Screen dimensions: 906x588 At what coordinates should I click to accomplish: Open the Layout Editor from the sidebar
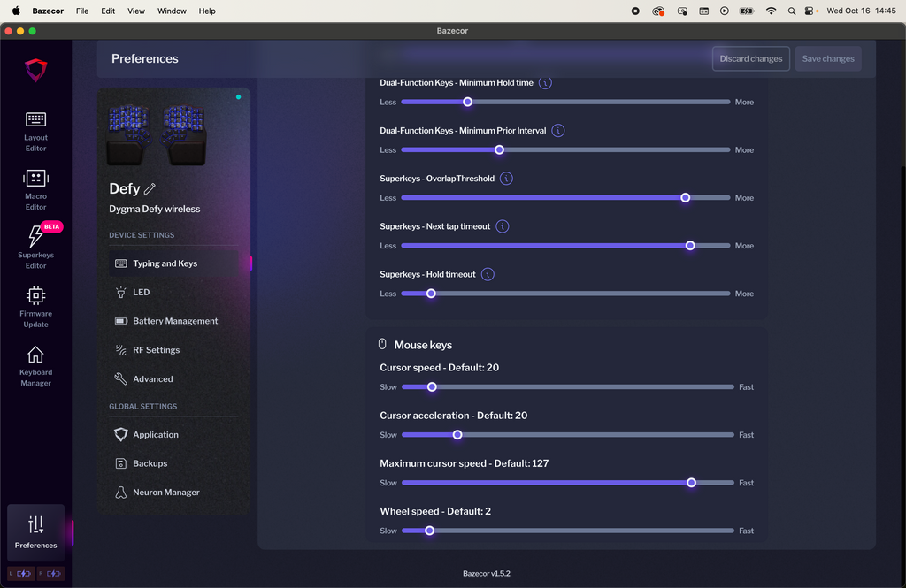point(35,130)
